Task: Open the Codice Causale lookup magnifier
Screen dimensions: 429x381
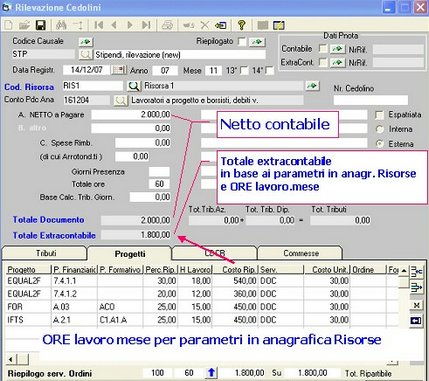Action: pos(85,54)
